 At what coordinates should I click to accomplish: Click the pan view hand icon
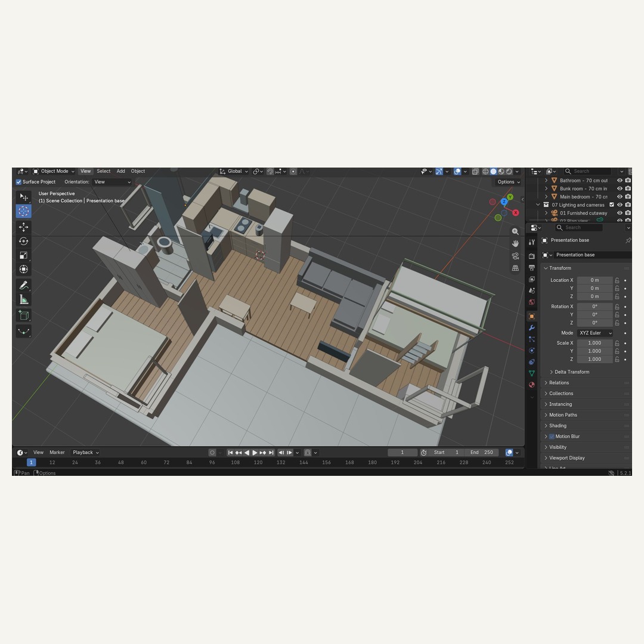point(515,243)
